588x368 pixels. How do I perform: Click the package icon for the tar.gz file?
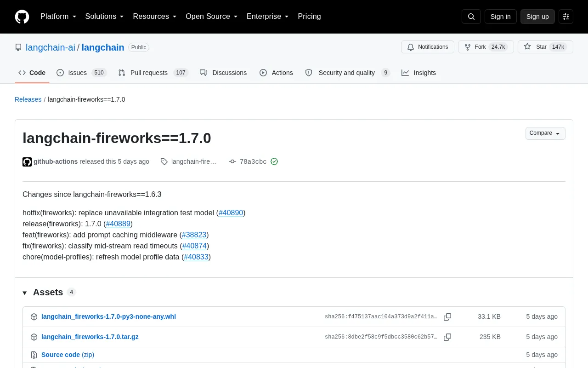coord(34,337)
